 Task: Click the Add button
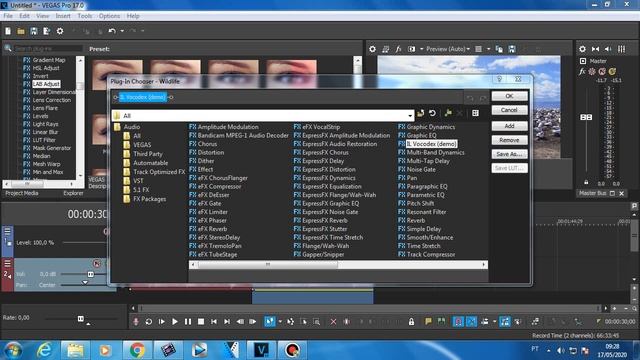pos(509,126)
